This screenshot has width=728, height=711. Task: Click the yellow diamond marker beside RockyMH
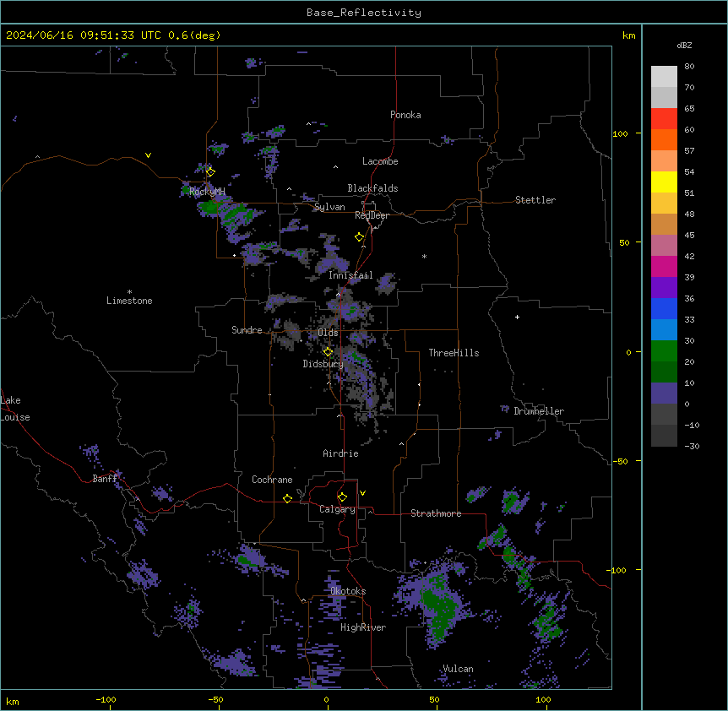point(210,172)
